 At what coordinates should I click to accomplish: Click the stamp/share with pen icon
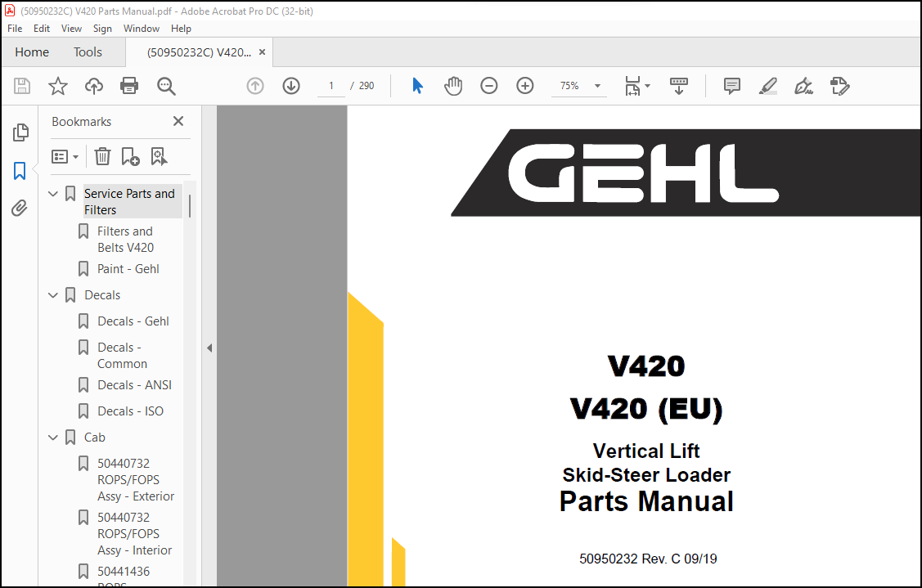tap(839, 86)
